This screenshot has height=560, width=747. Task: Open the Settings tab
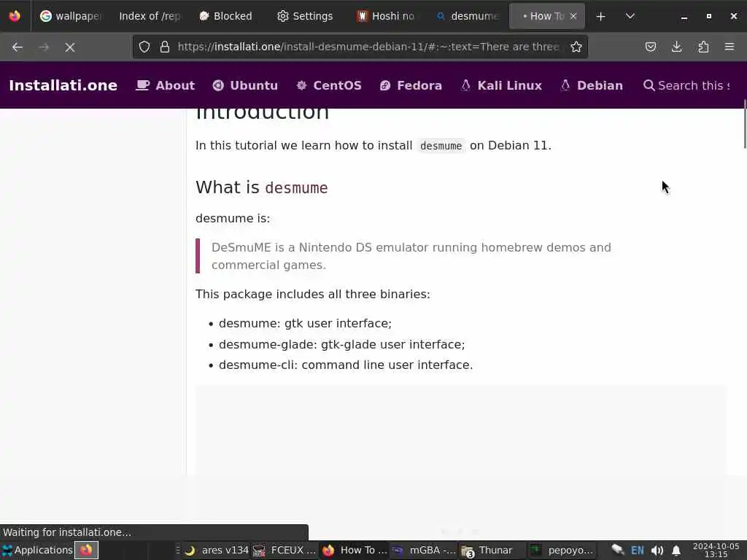[305, 16]
